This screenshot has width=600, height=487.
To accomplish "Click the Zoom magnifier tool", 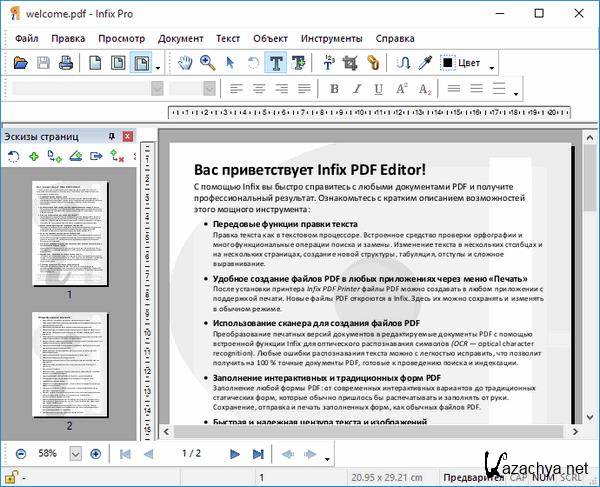I will [x=208, y=63].
